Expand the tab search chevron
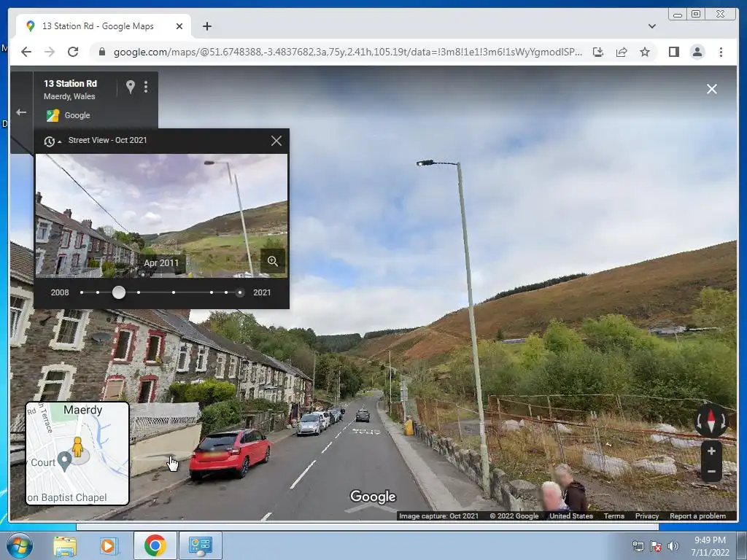The image size is (747, 560). pyautogui.click(x=651, y=26)
